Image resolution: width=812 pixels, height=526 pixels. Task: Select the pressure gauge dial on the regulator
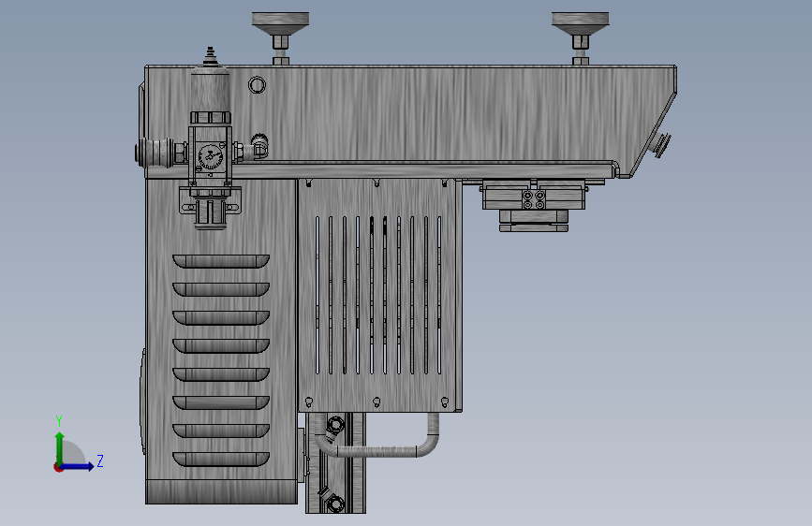pyautogui.click(x=210, y=155)
